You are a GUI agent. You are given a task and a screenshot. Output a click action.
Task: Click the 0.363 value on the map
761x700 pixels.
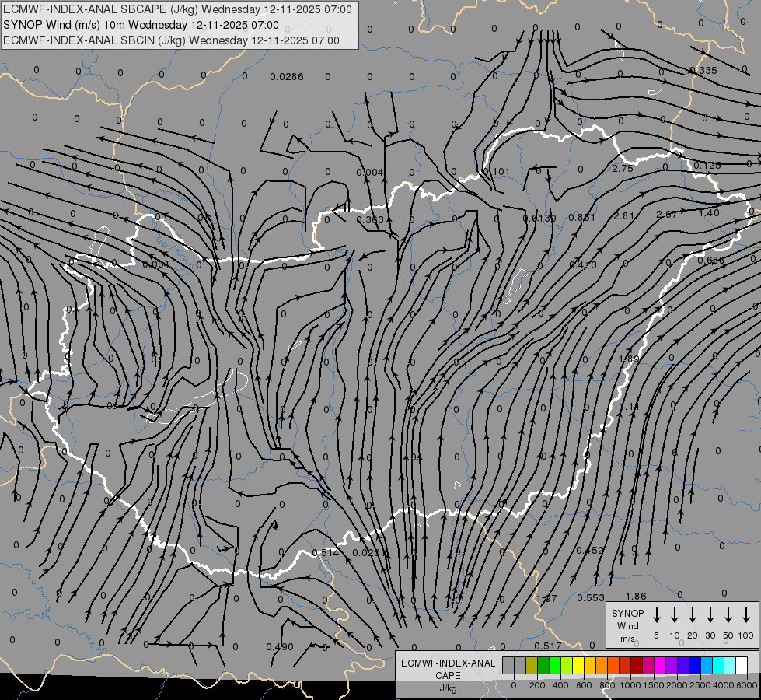[370, 219]
